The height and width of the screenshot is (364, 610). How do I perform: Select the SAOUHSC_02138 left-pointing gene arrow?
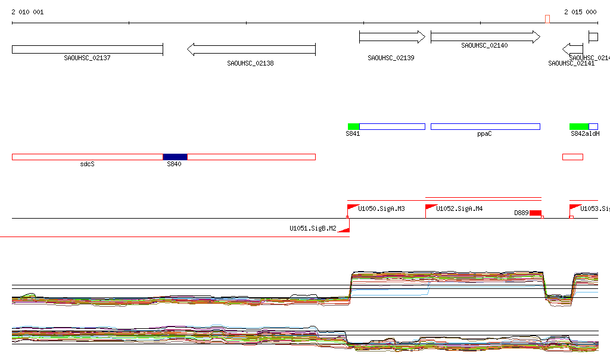click(251, 49)
